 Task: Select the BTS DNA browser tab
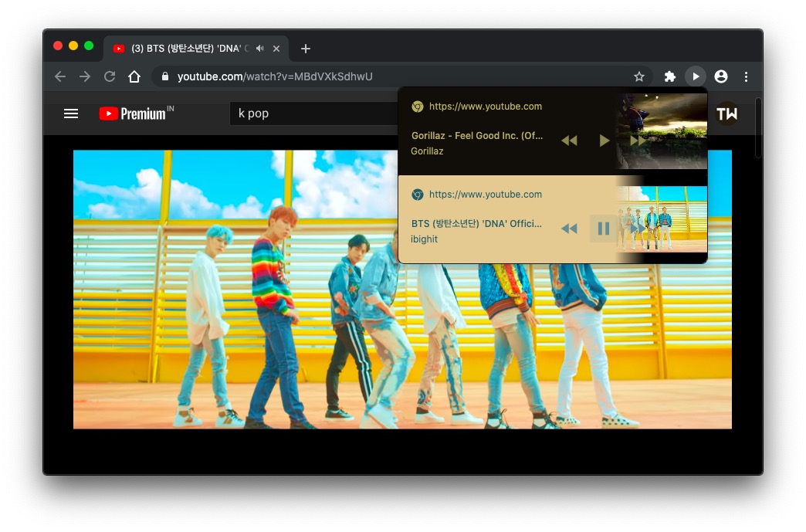185,49
